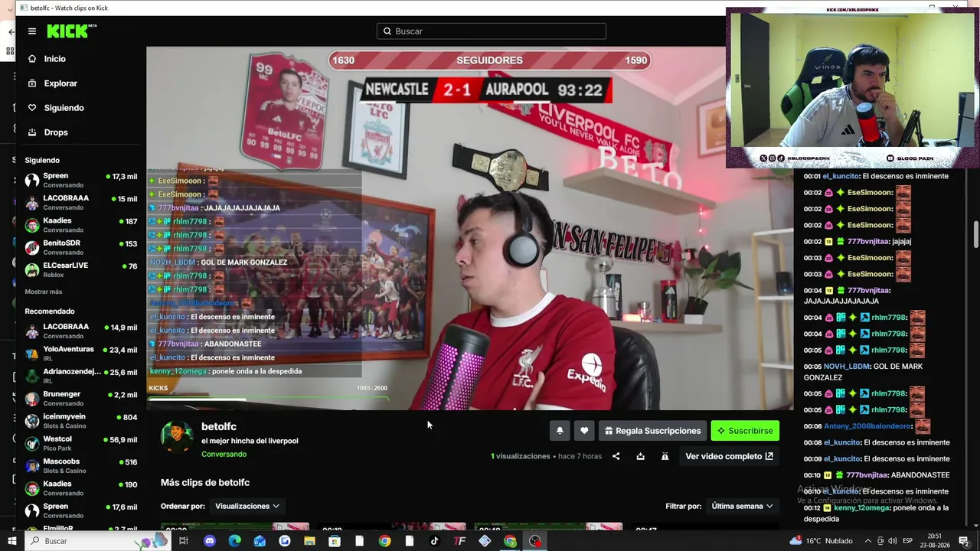Viewport: 980px width, 551px height.
Task: Toggle notifications with the bell button
Action: [x=560, y=431]
